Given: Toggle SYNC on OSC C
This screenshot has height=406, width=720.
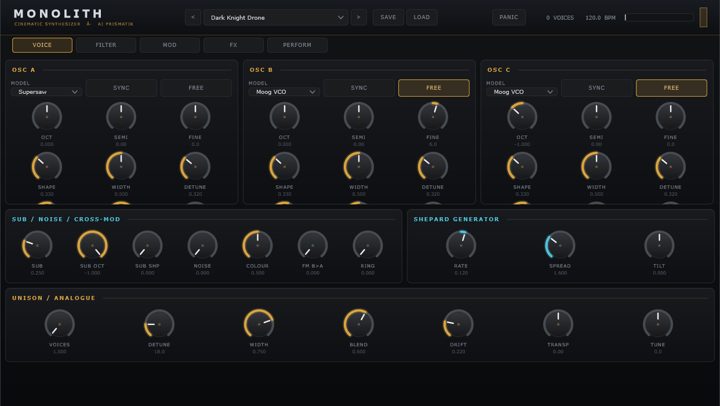Looking at the screenshot, I should click(596, 88).
